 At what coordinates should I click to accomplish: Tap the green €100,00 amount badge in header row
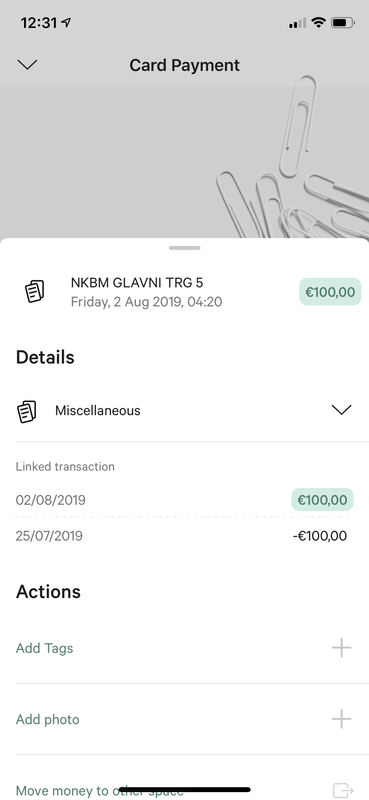point(330,292)
